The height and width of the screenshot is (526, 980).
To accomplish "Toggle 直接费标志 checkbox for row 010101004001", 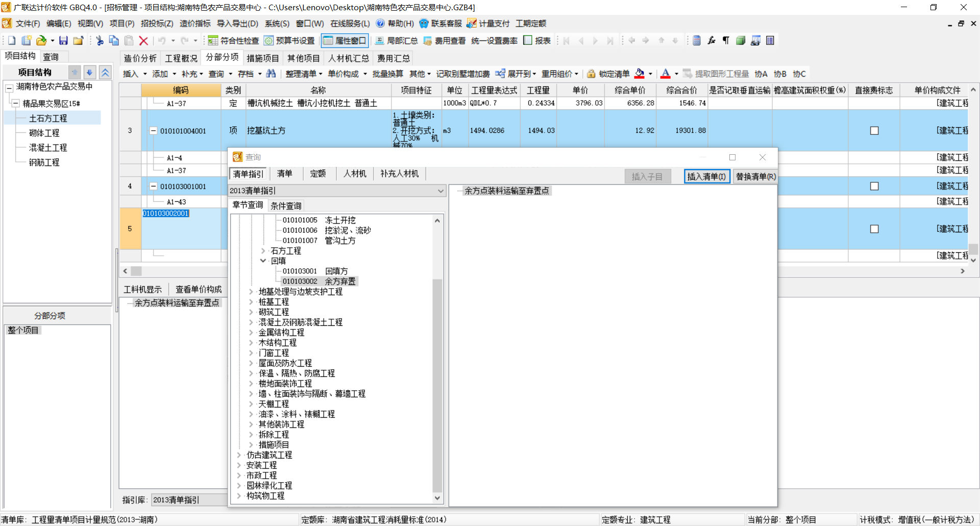I will click(874, 131).
